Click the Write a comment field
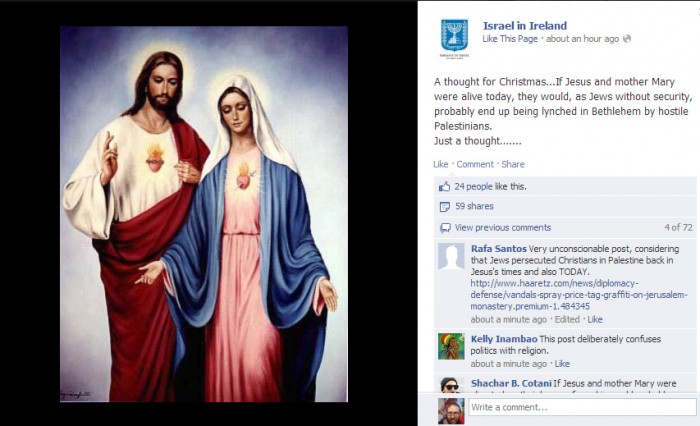Image resolution: width=700 pixels, height=426 pixels. (582, 407)
